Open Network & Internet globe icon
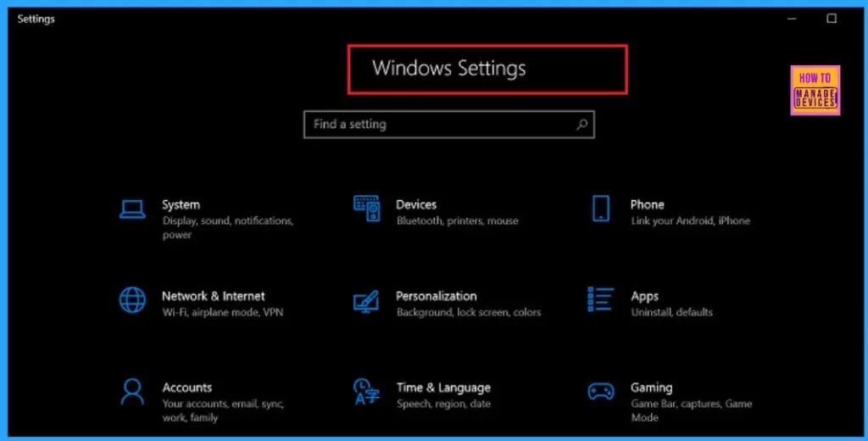Viewport: 868px width, 441px height. (133, 300)
